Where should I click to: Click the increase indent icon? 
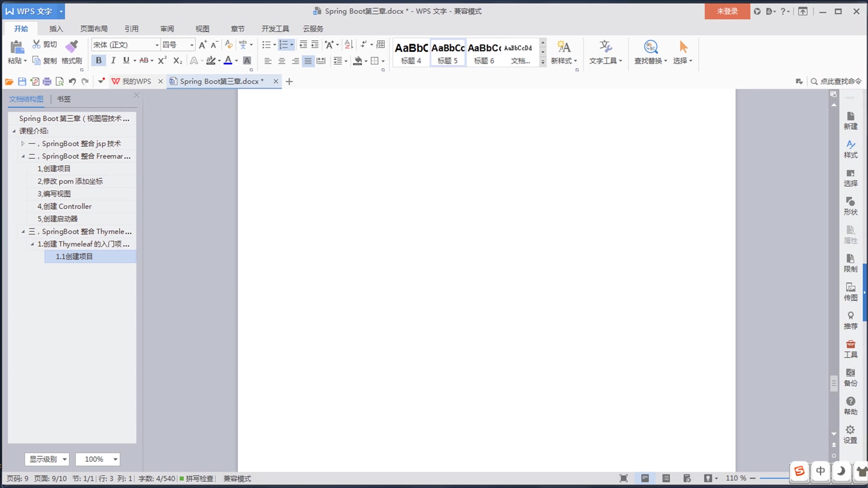click(315, 44)
